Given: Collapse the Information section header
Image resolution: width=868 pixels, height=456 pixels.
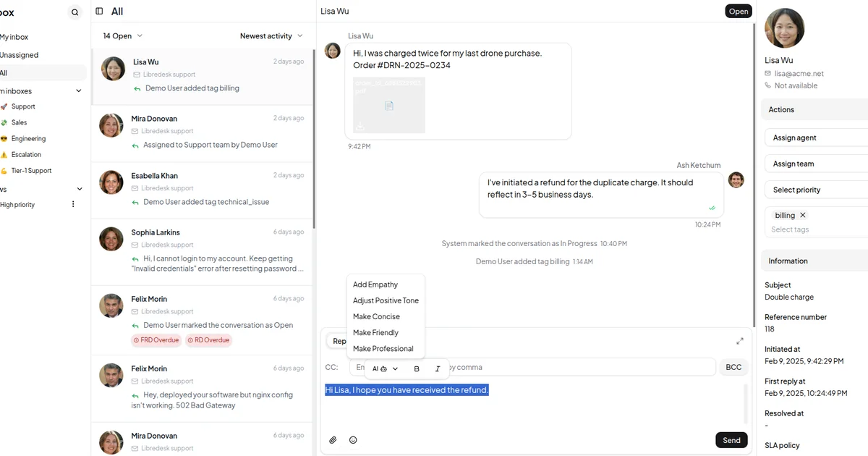Looking at the screenshot, I should tap(814, 261).
